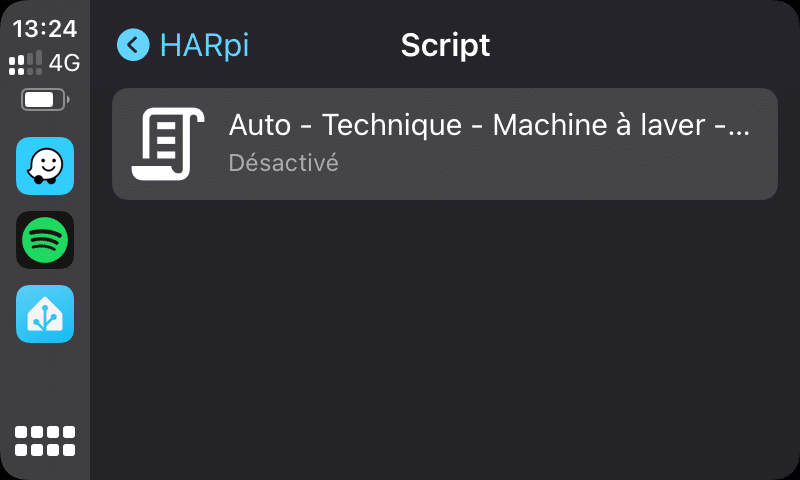Click the word Technique in script title
This screenshot has height=480, width=800.
(x=392, y=125)
